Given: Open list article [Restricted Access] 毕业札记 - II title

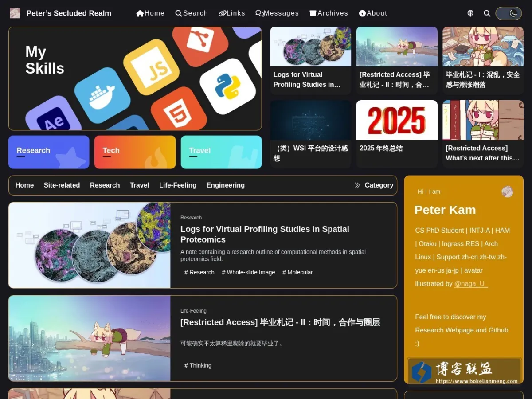Looking at the screenshot, I should [280, 322].
